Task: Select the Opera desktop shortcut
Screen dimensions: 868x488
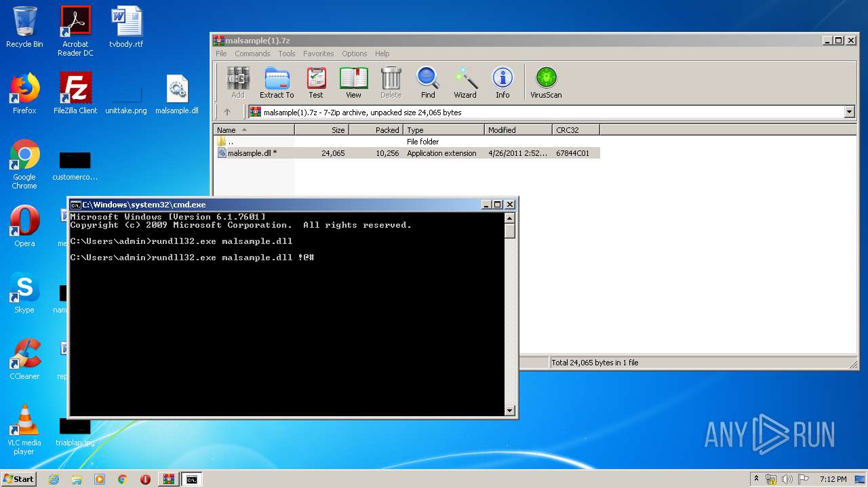Action: point(24,226)
